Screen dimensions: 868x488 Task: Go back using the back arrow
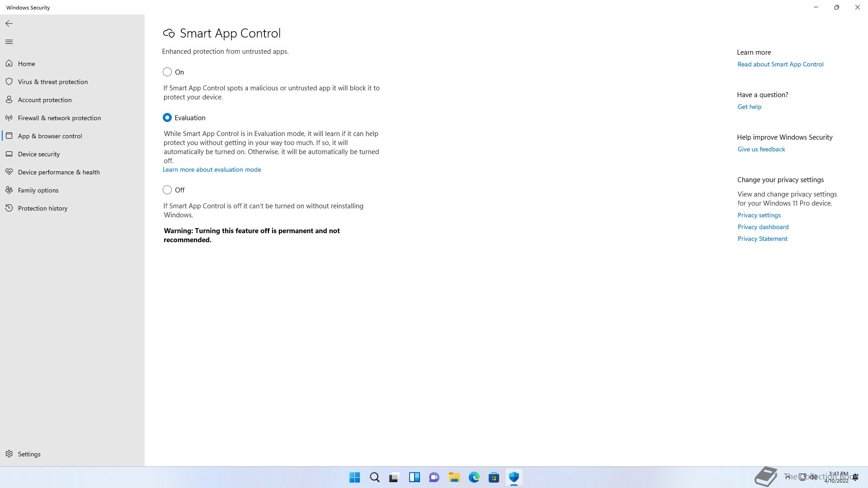(9, 23)
